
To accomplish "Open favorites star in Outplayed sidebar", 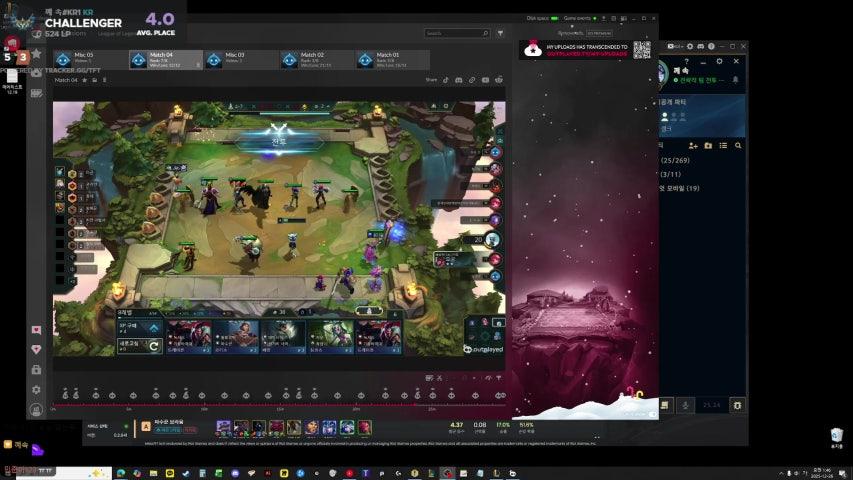I will (x=36, y=53).
